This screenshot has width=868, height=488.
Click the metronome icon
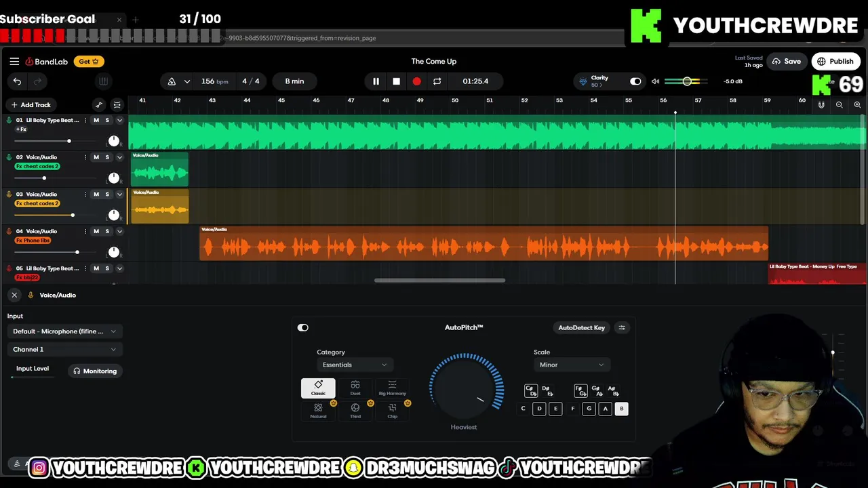pos(172,81)
